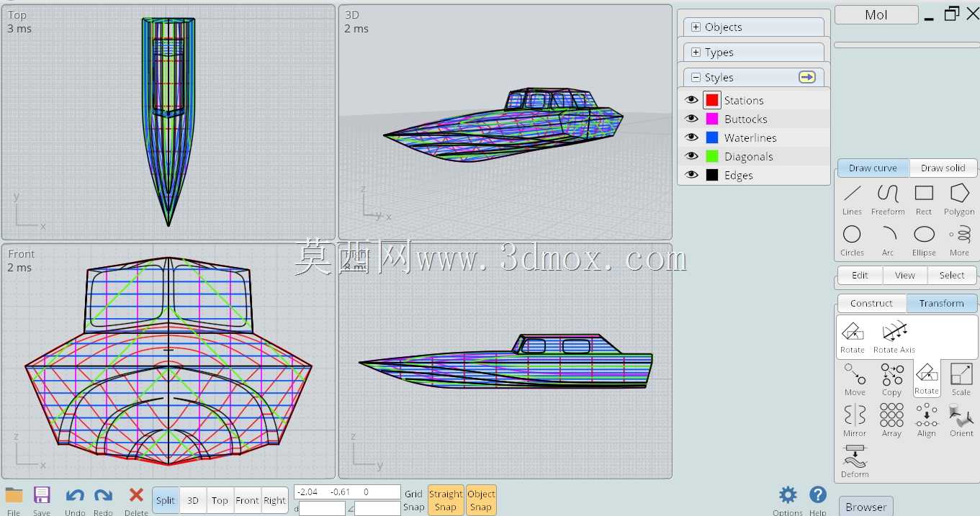Click the Diagonals green color swatch
Image resolution: width=980 pixels, height=516 pixels.
[712, 156]
